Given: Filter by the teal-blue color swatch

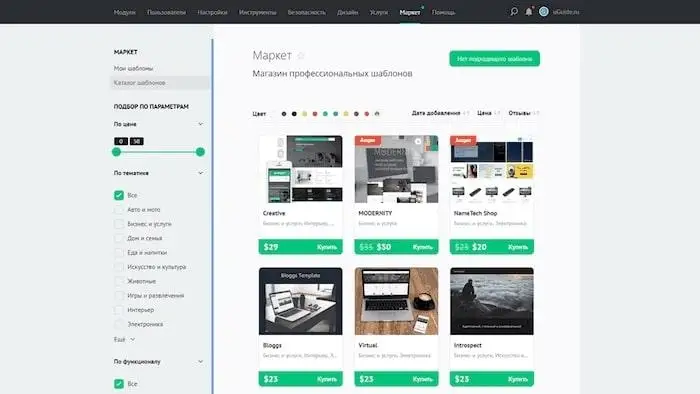Looking at the screenshot, I should (x=336, y=114).
